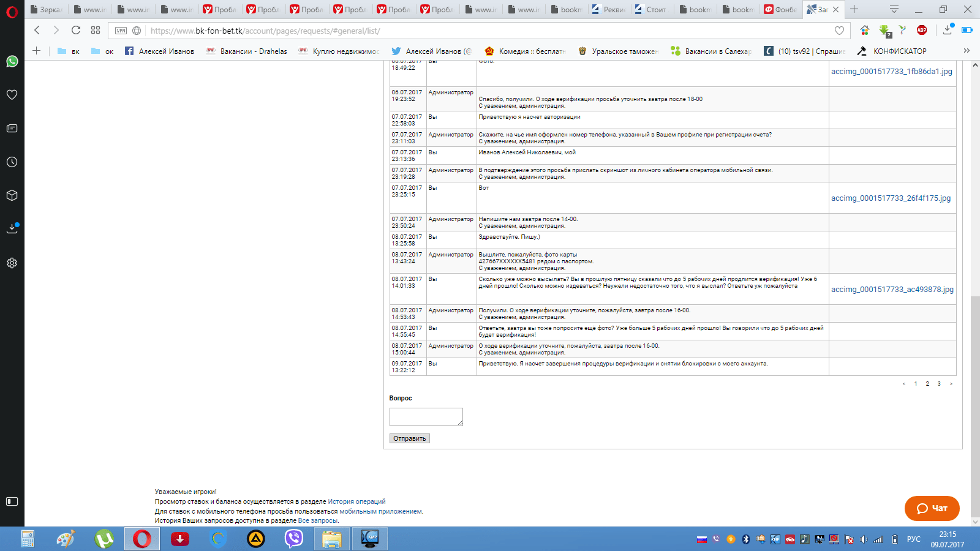Image resolution: width=980 pixels, height=551 pixels.
Task: Open Opera sidebar settings gear
Action: (12, 263)
